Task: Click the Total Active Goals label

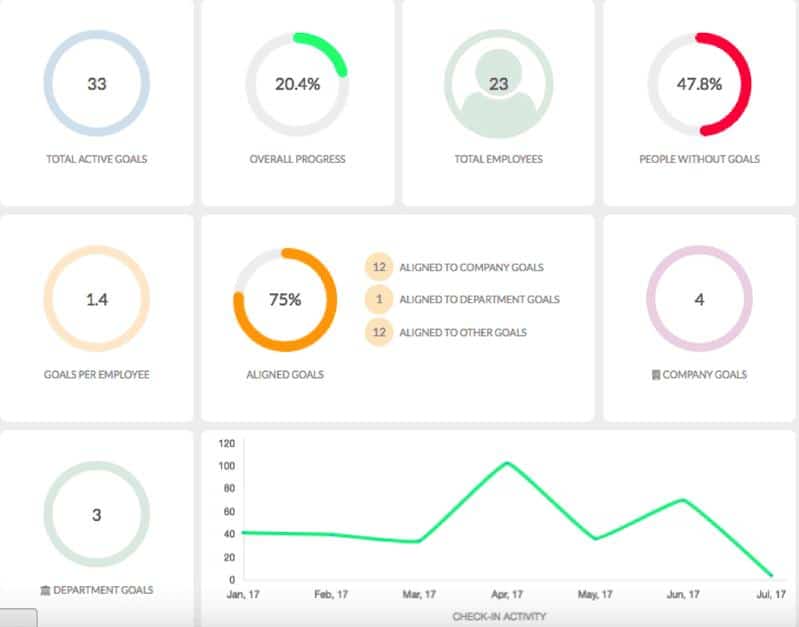Action: (96, 159)
